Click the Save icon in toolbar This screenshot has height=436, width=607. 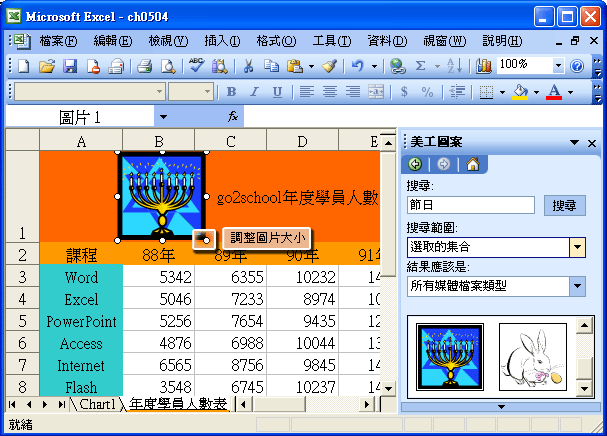coord(70,66)
